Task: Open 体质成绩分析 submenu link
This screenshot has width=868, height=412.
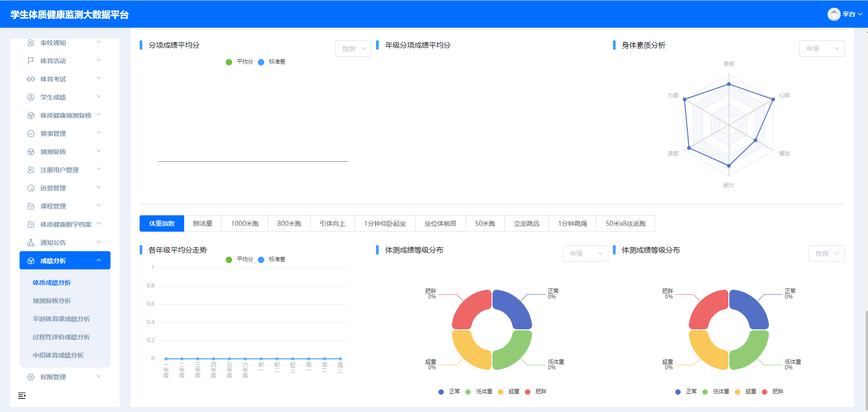Action: tap(52, 283)
